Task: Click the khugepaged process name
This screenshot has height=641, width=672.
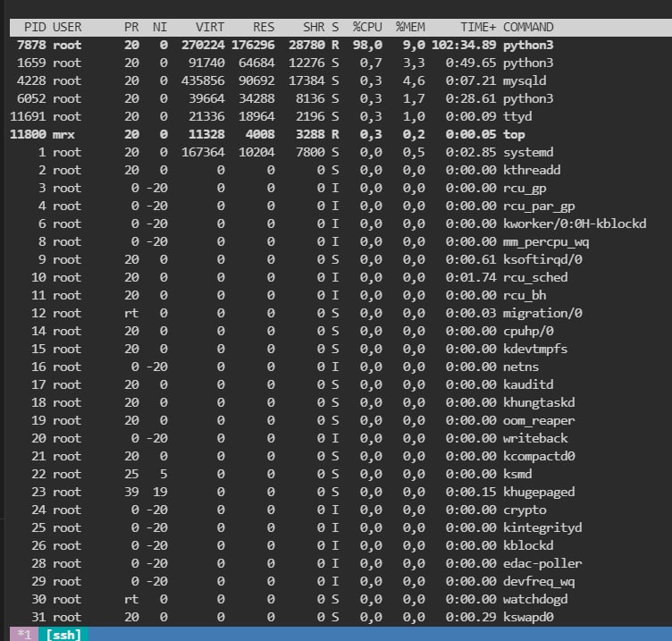Action: [539, 492]
